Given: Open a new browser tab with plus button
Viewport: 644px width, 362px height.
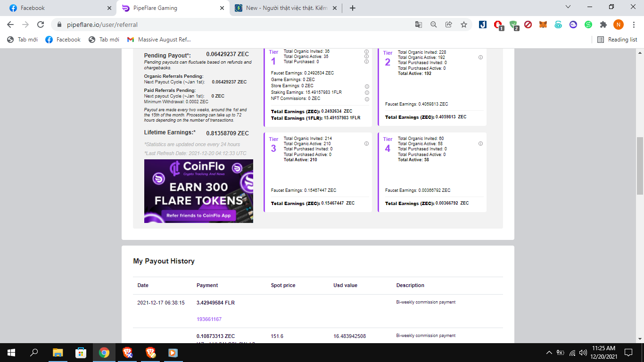Looking at the screenshot, I should point(353,8).
